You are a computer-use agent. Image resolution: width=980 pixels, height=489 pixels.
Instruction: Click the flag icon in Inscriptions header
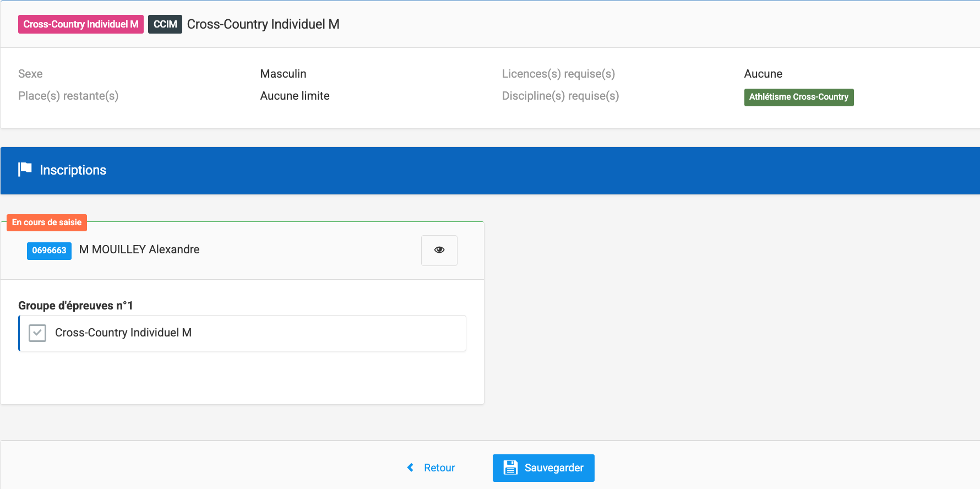click(25, 170)
